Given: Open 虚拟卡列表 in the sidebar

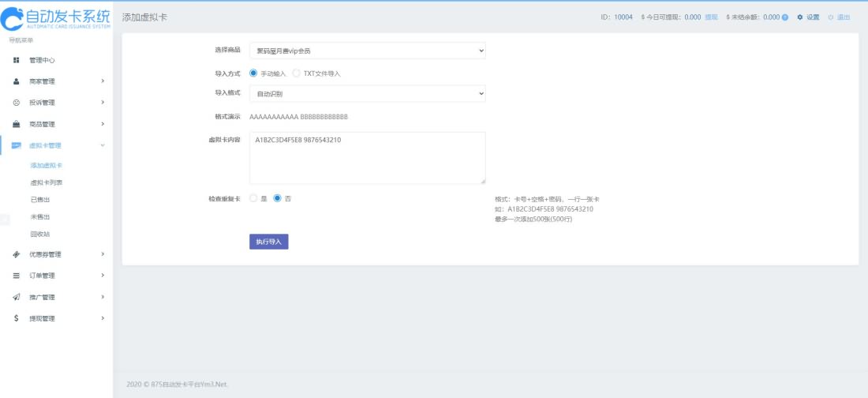Looking at the screenshot, I should [x=46, y=182].
